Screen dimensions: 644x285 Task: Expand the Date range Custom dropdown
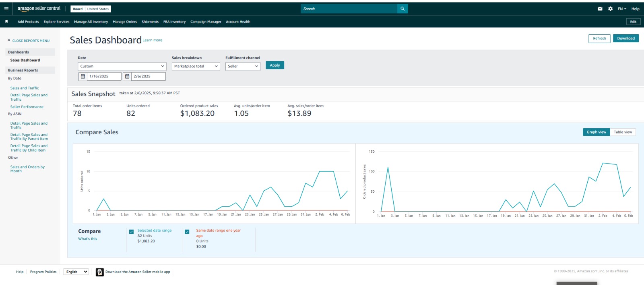122,66
